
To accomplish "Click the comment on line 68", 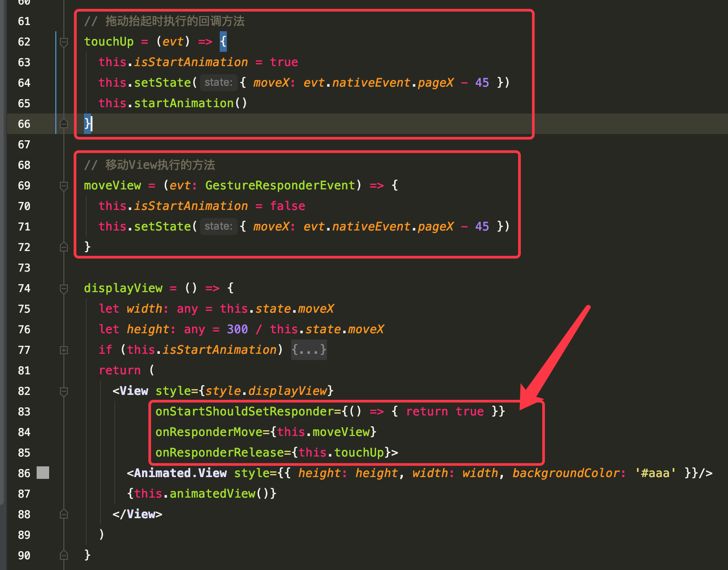I will click(150, 165).
